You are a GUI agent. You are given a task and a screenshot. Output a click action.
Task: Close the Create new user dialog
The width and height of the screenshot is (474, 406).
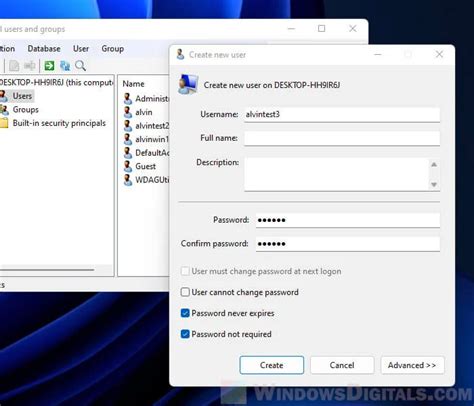coord(439,54)
